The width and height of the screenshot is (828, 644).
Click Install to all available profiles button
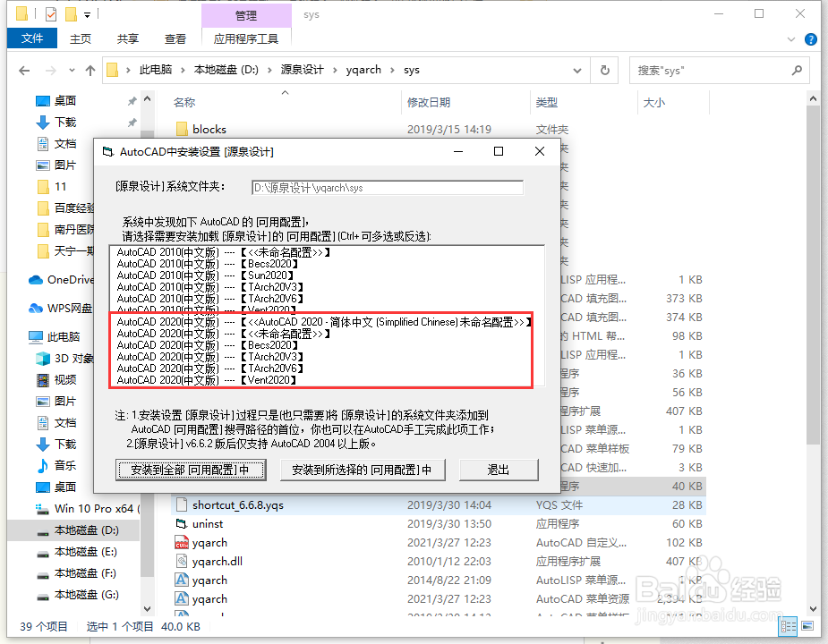(x=191, y=470)
